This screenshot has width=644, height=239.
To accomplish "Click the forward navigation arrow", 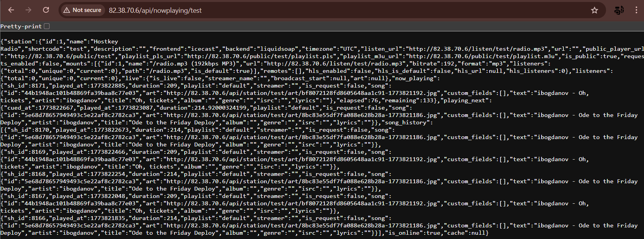I will pos(28,10).
